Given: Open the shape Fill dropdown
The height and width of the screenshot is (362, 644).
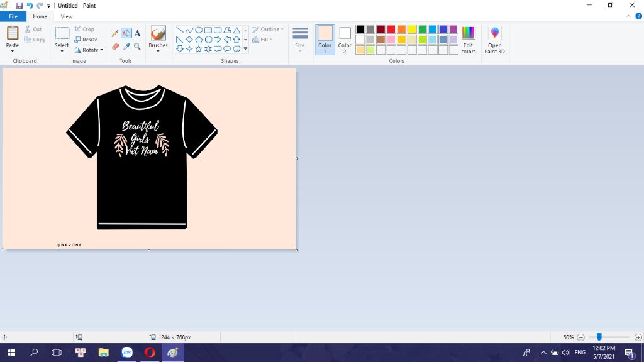Looking at the screenshot, I should click(x=262, y=40).
